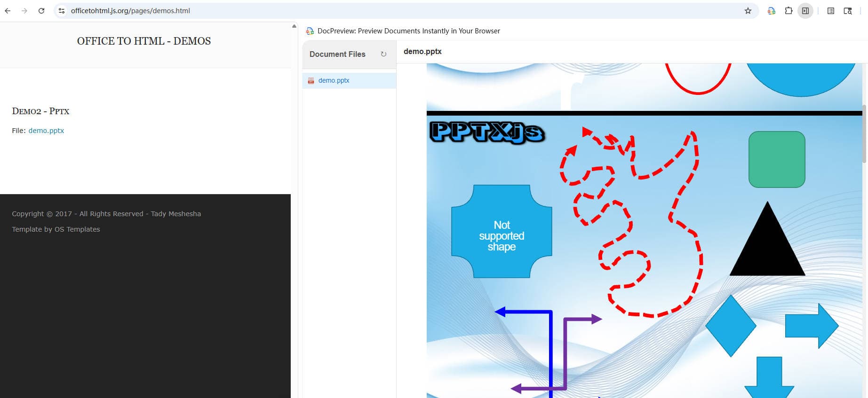Open the demo.pptx link after File:
The height and width of the screenshot is (398, 868).
[46, 131]
